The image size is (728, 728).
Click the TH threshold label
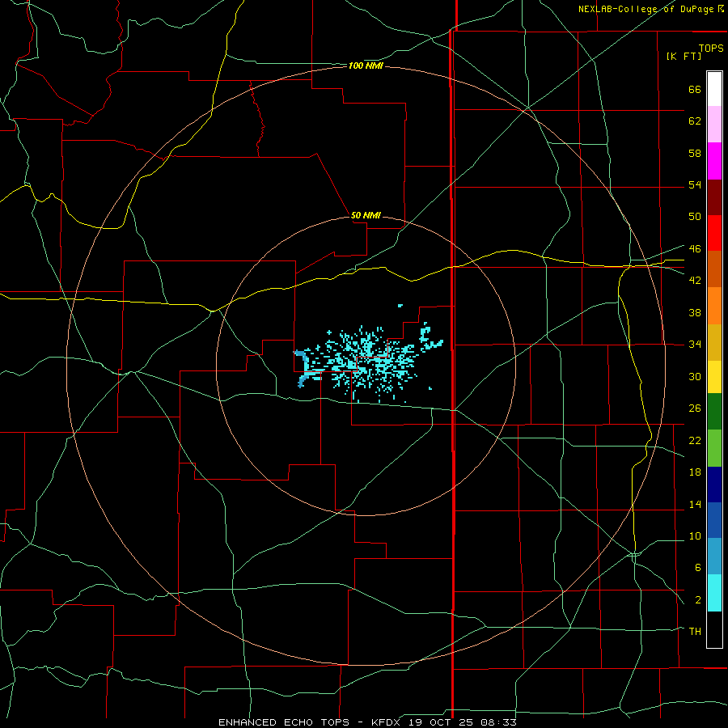coord(695,632)
